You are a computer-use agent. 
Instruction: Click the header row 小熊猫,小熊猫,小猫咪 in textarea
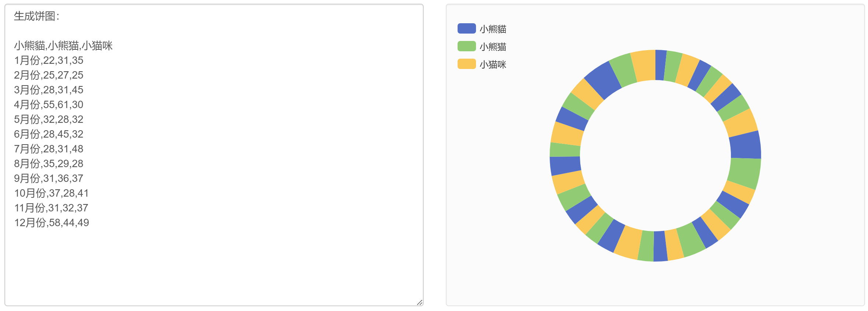pos(63,45)
